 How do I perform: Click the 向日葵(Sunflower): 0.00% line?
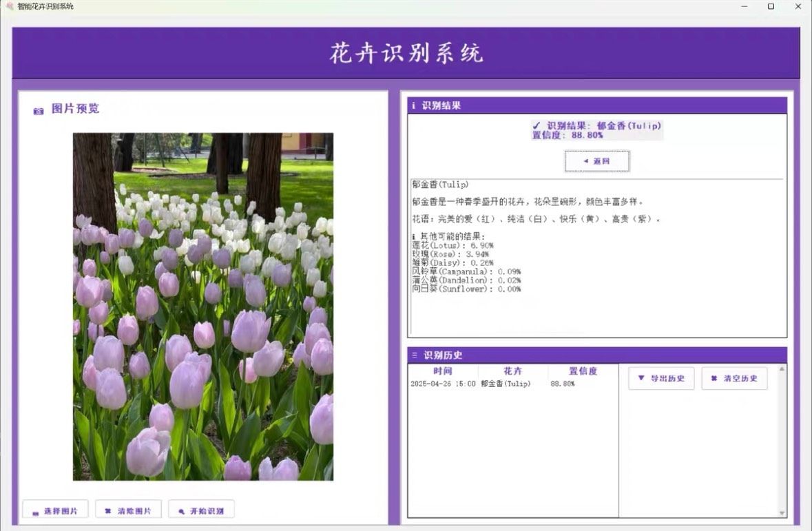point(466,289)
